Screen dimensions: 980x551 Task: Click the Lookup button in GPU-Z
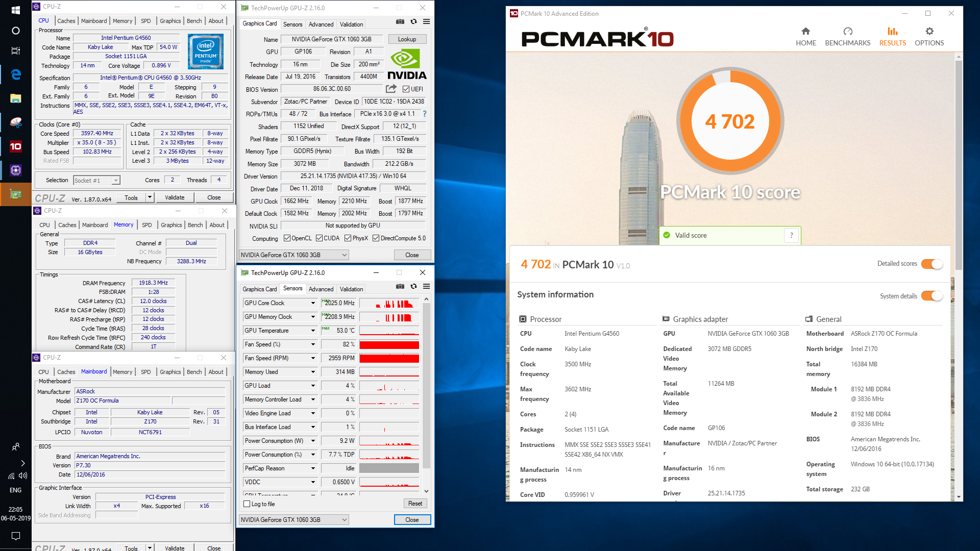pyautogui.click(x=407, y=39)
